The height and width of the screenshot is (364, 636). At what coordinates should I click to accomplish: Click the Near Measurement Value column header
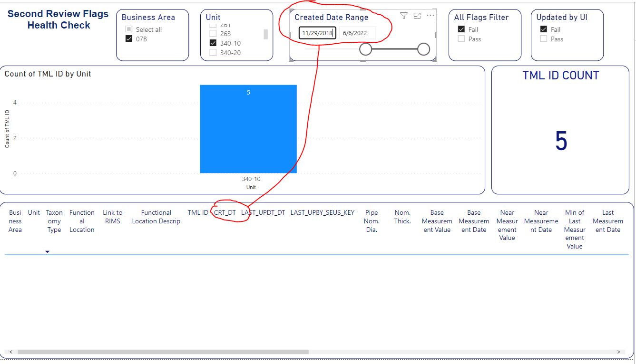coord(507,225)
